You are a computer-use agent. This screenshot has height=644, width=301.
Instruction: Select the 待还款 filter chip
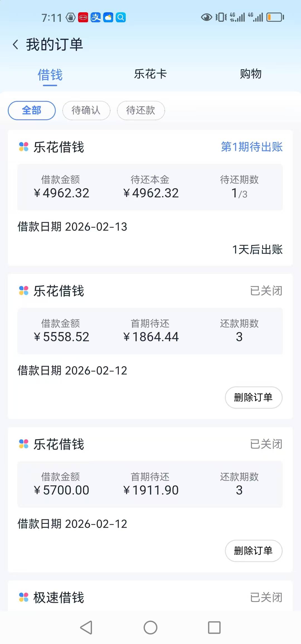click(x=141, y=110)
